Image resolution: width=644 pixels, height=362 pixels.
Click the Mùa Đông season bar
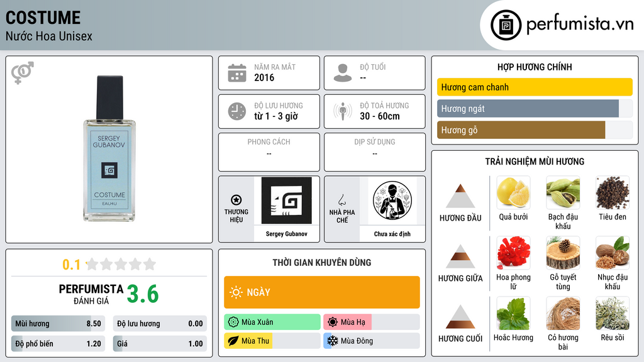pos(372,341)
